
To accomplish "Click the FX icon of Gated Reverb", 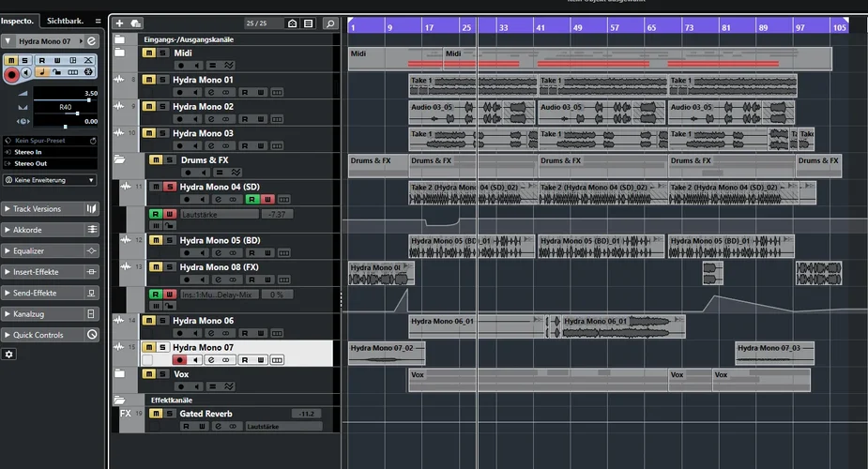I will coord(126,414).
